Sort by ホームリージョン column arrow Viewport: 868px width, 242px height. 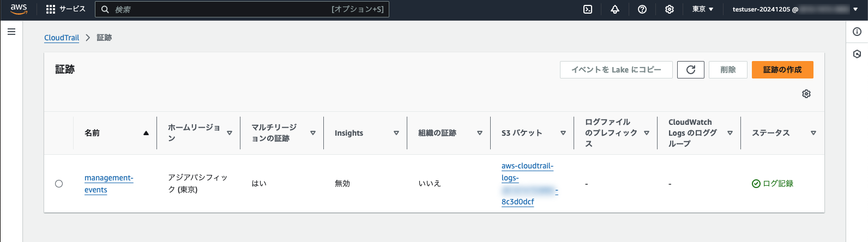pos(230,133)
